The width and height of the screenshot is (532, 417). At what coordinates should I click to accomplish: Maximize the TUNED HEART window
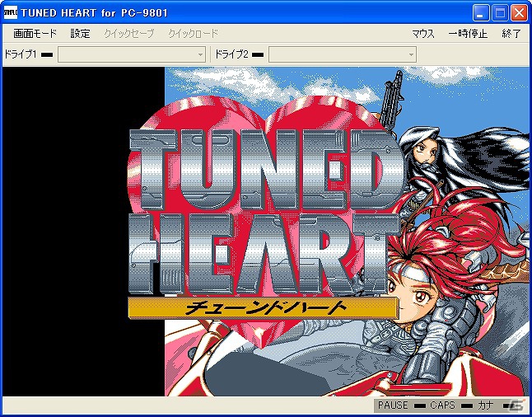click(500, 13)
